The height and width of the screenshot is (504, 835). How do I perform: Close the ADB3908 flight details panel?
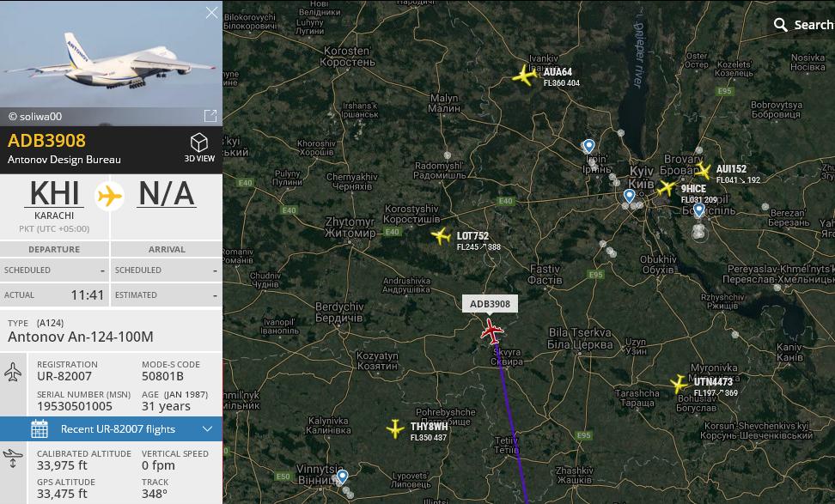(x=211, y=13)
